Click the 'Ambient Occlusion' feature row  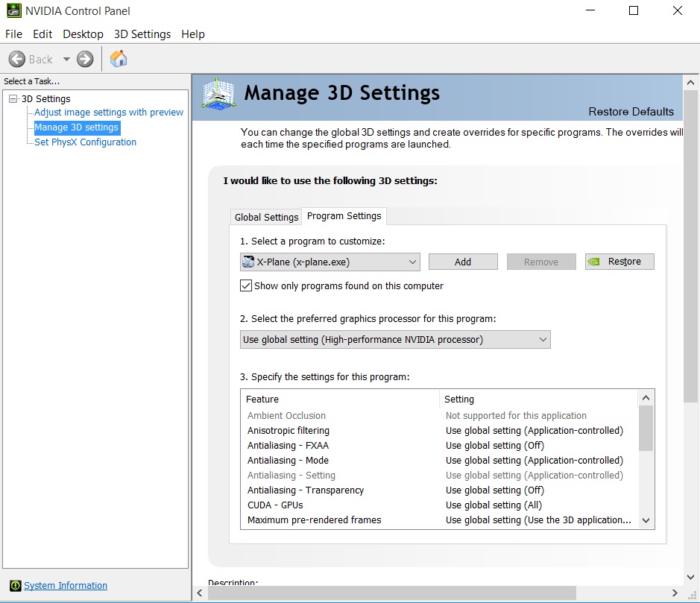point(439,415)
